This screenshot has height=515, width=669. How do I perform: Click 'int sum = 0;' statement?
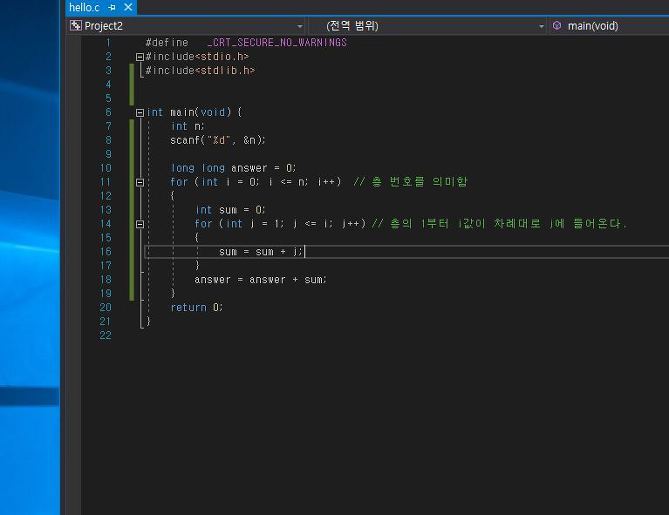point(230,210)
